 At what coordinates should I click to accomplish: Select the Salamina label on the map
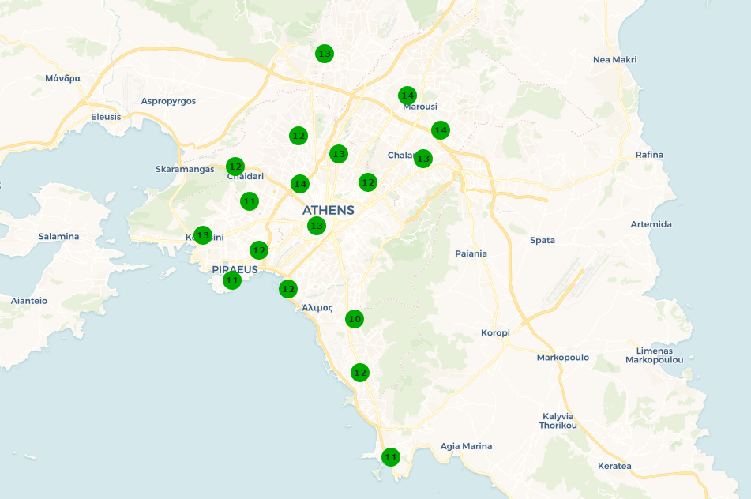[58, 236]
